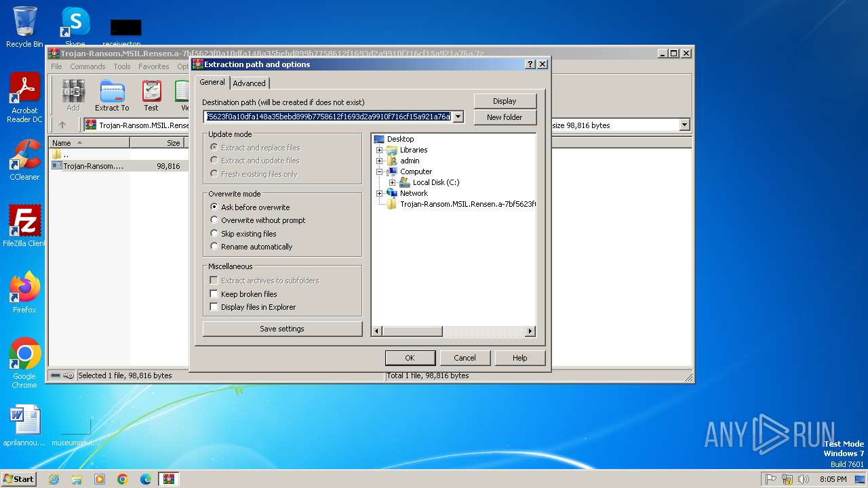Click Chrome icon in the taskbar

[123, 479]
